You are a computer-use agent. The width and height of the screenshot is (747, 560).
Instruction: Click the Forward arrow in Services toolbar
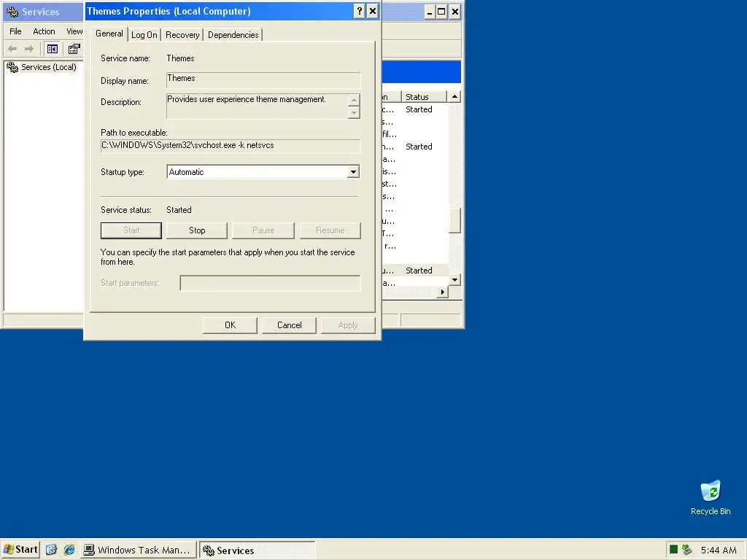[x=29, y=49]
